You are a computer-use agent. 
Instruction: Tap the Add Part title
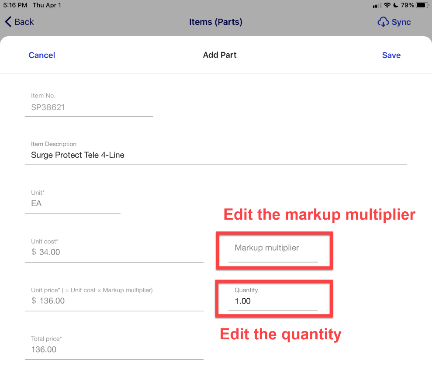pyautogui.click(x=220, y=55)
